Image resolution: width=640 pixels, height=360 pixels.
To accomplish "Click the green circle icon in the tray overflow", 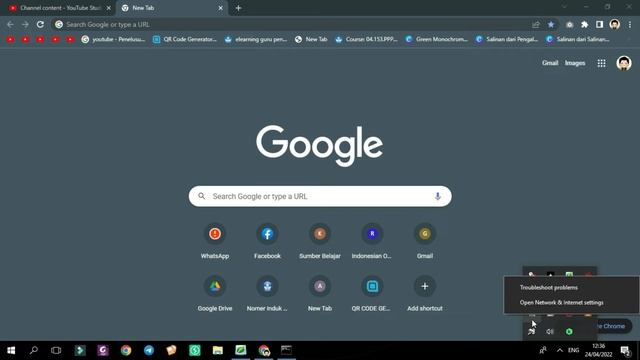I will (569, 331).
